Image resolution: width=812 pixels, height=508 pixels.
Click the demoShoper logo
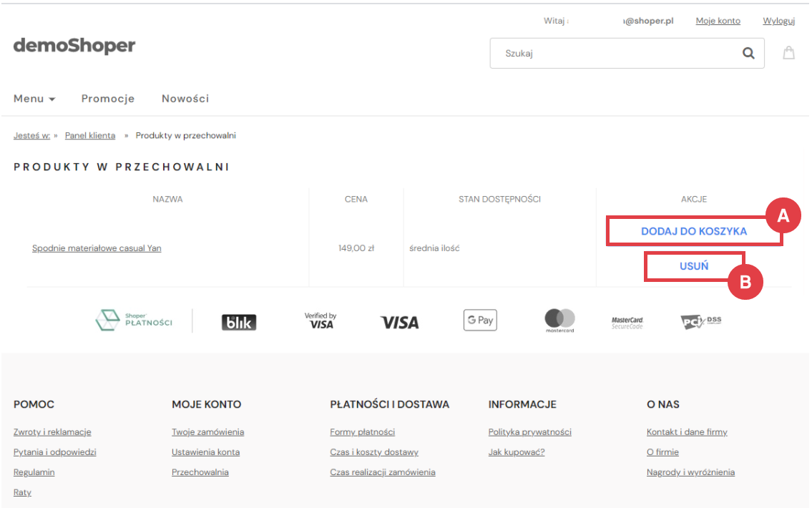pyautogui.click(x=74, y=46)
